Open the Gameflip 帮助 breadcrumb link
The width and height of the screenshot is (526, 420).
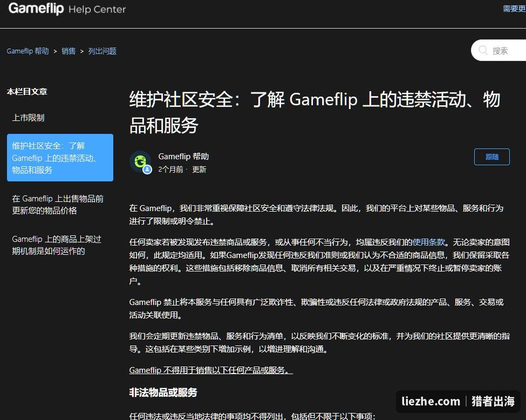(28, 51)
